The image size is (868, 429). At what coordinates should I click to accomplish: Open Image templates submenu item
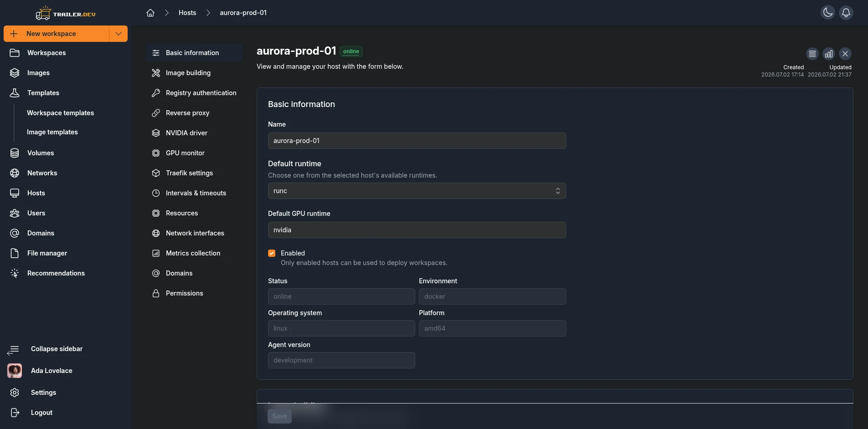tap(52, 132)
